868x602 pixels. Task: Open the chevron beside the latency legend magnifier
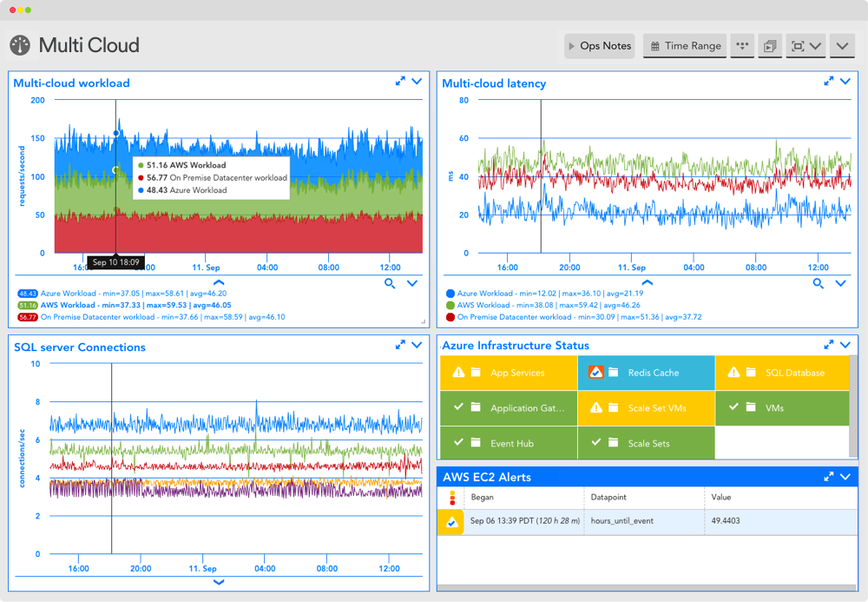point(840,283)
